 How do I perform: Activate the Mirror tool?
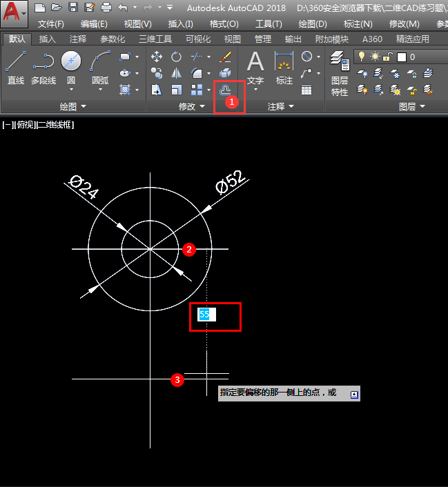tap(176, 73)
